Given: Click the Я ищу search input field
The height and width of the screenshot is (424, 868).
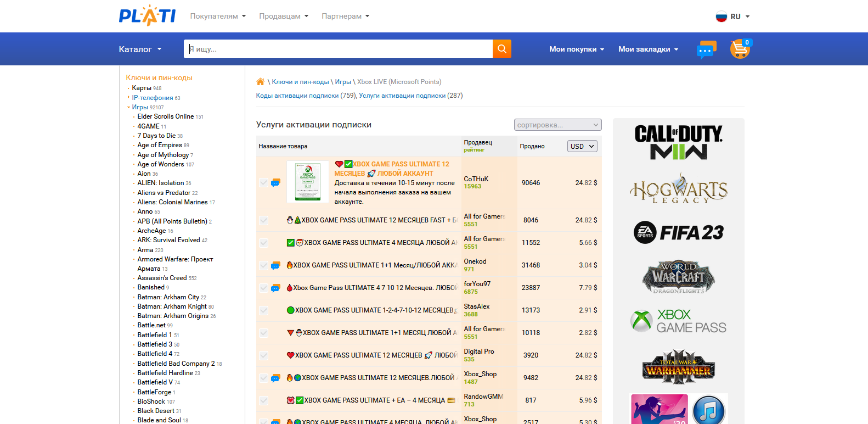Looking at the screenshot, I should click(338, 49).
